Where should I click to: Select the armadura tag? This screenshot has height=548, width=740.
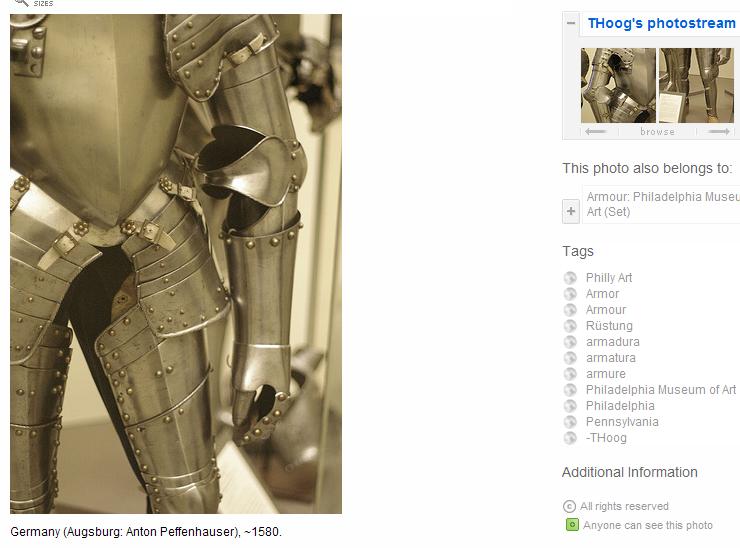[613, 342]
